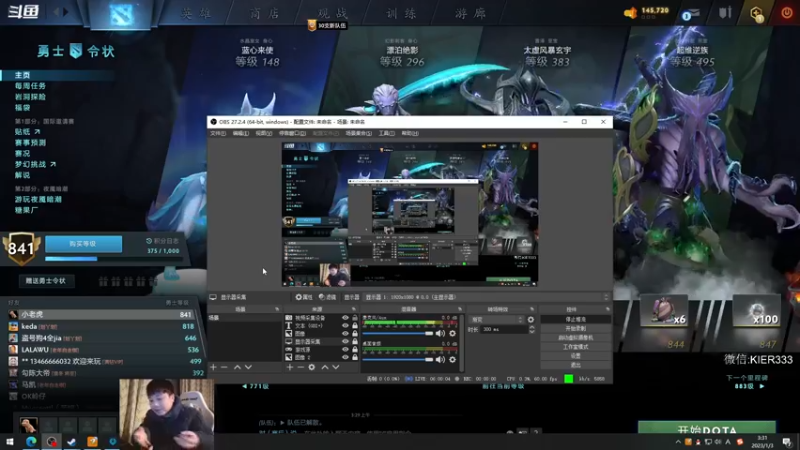Click the Dota Plus hexagon icon
The height and width of the screenshot is (450, 800).
(757, 14)
